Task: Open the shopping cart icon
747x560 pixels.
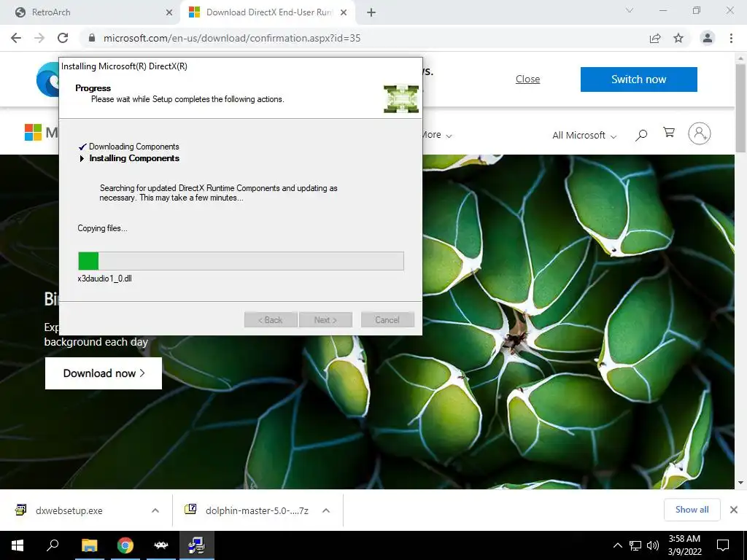Action: click(x=669, y=133)
